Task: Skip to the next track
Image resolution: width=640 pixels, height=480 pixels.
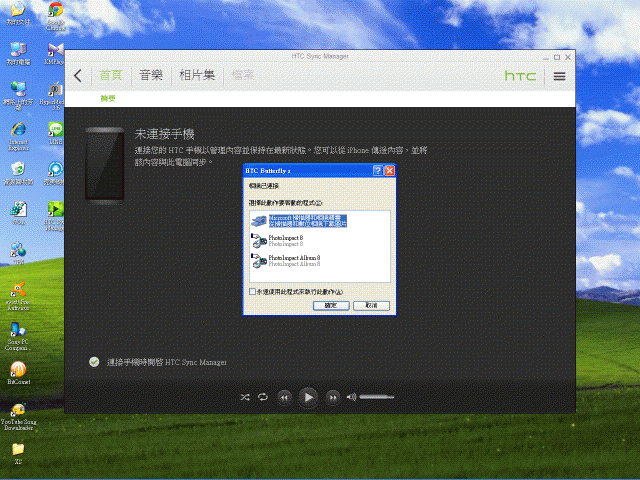Action: tap(333, 397)
